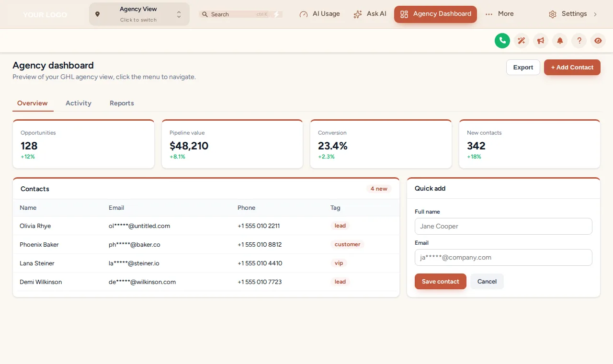Click the Conversion value 23.4%
Screen dimensions: 613x364
(333, 146)
